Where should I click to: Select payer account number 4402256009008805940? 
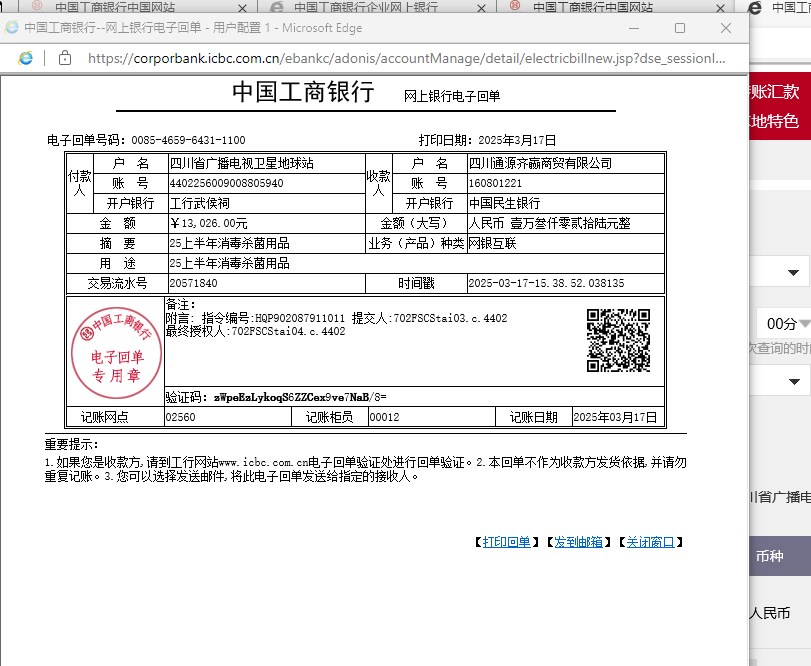pyautogui.click(x=227, y=183)
